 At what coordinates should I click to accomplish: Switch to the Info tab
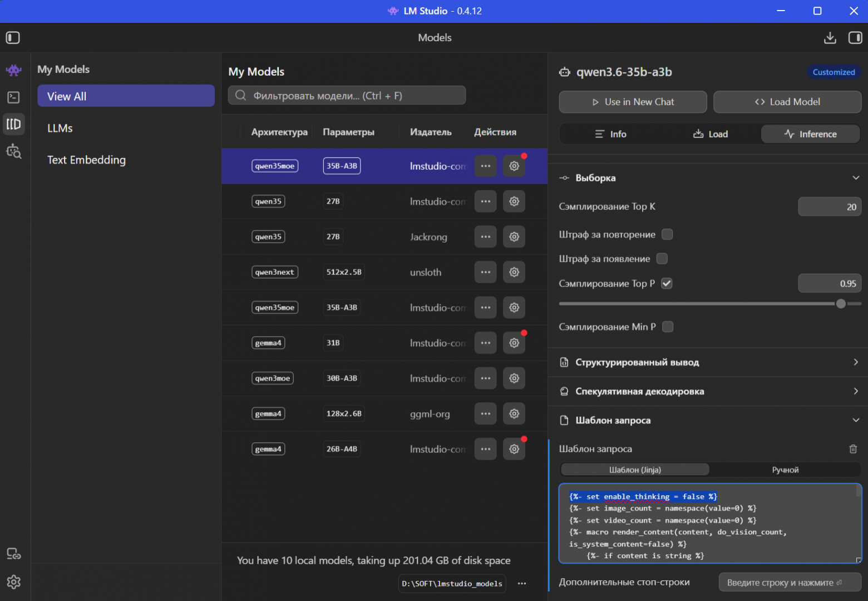(610, 134)
